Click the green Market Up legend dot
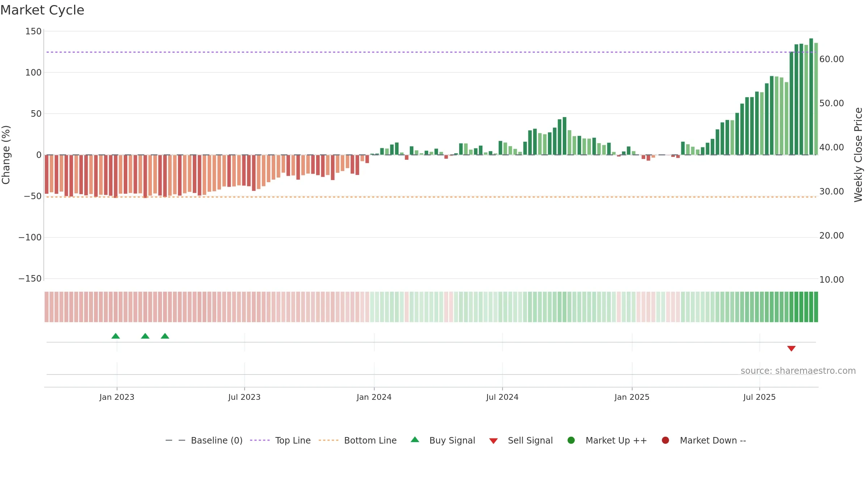868x488 pixels. [x=571, y=440]
